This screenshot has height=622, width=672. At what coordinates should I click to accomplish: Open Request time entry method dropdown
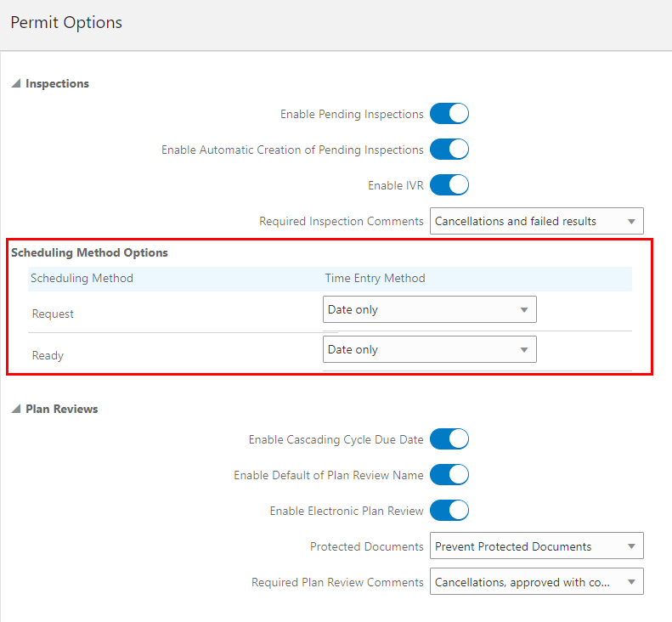click(429, 309)
